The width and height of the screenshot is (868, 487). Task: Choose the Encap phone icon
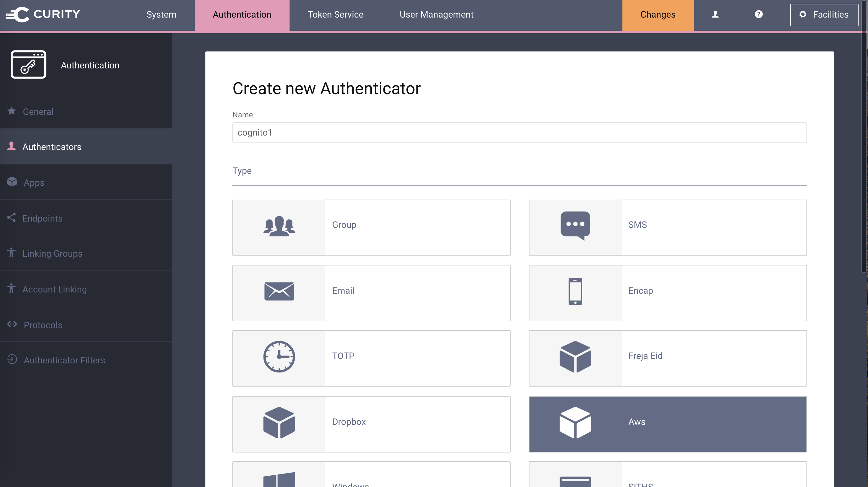click(x=575, y=291)
